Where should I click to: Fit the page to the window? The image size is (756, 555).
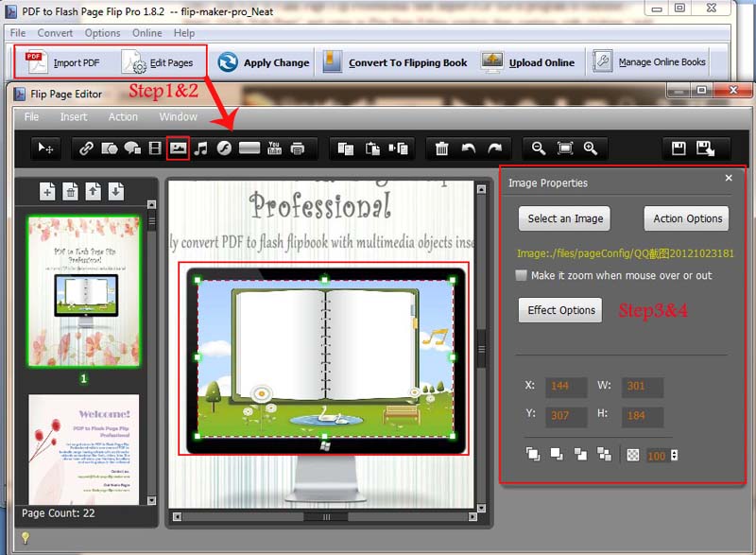[565, 148]
